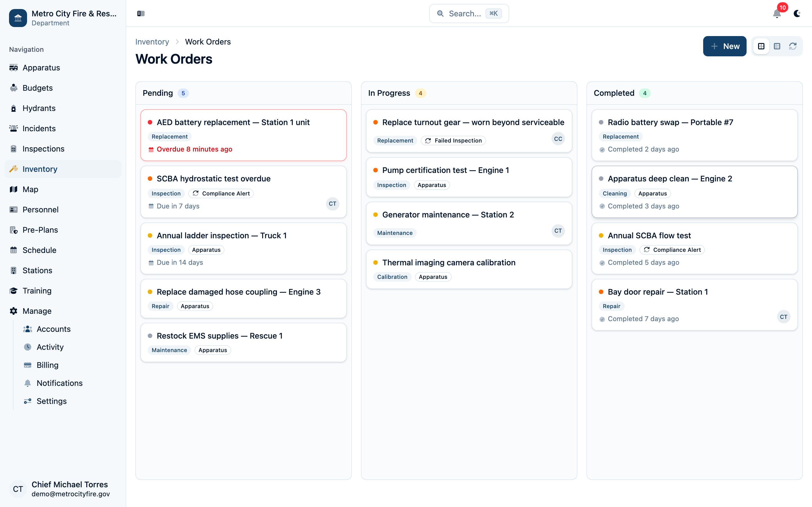Open the Pre-Plans section
812x507 pixels.
point(40,230)
